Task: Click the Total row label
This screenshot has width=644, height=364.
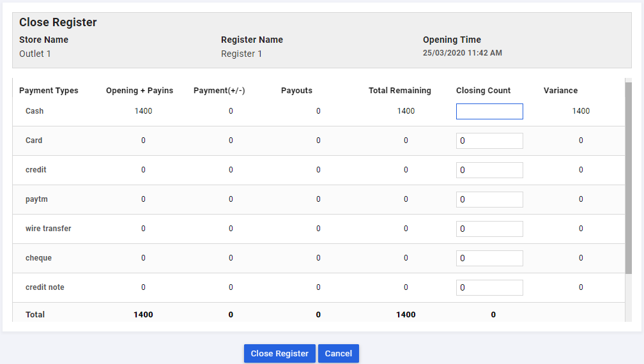Action: 35,314
